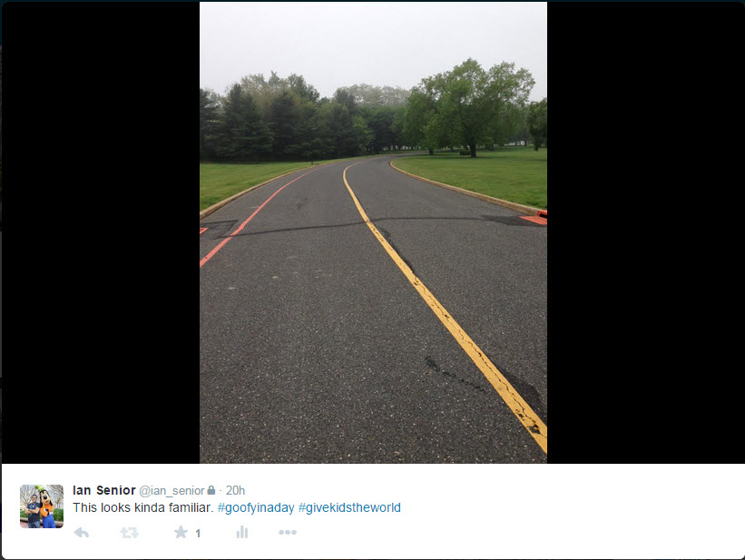Reply to Ian Senior's tweet
This screenshot has width=745, height=560.
(x=82, y=533)
